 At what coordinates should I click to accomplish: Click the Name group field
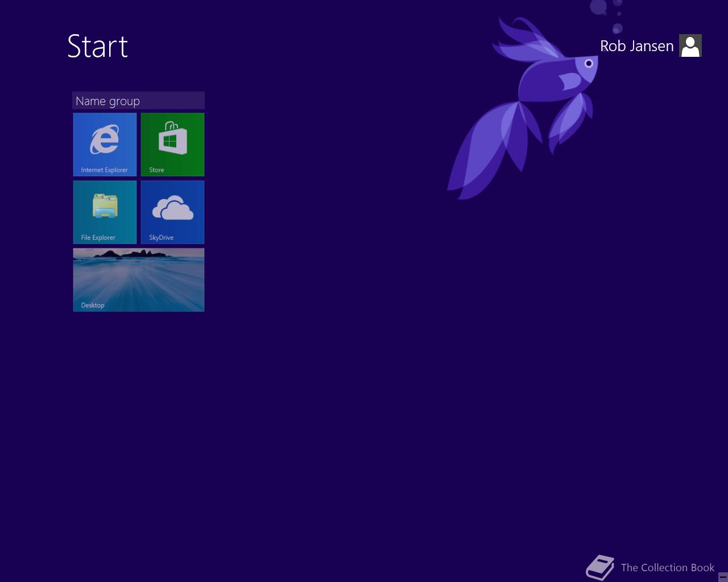click(138, 101)
